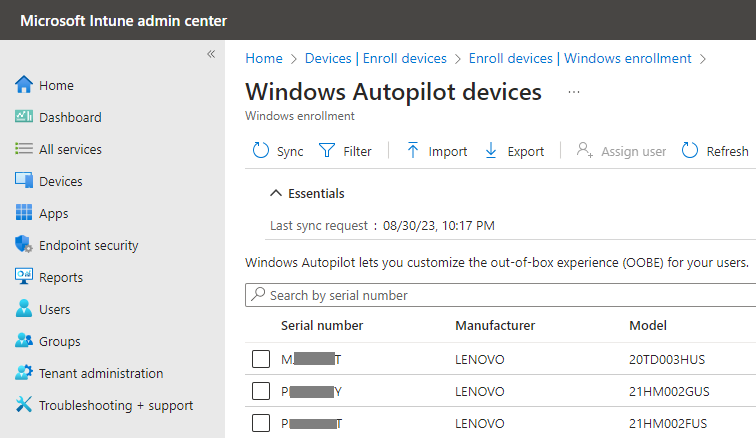
Task: Open Apps in the sidebar menu
Action: [x=54, y=213]
